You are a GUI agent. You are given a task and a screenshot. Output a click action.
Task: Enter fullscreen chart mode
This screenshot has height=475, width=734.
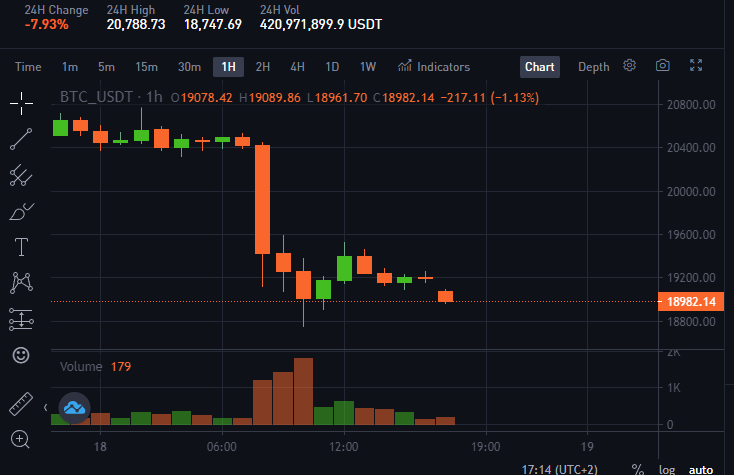click(x=696, y=66)
